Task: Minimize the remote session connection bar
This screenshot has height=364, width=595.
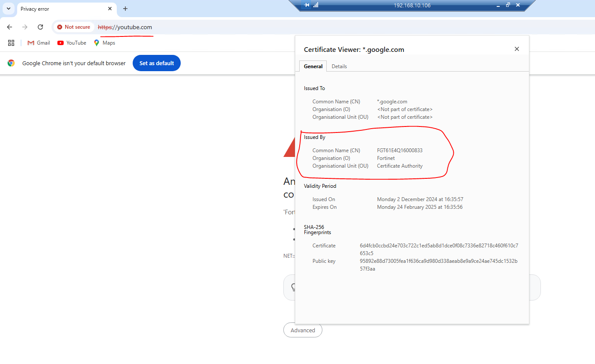Action: click(x=498, y=5)
